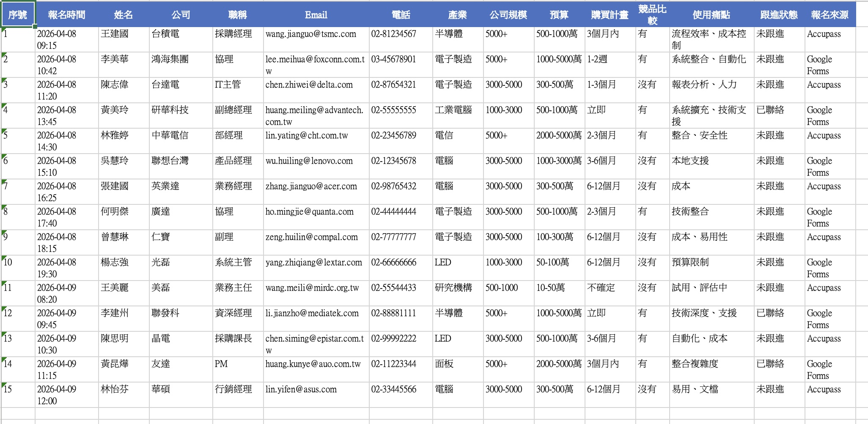868x424 pixels.
Task: Select the 使用痛點 header cell
Action: pyautogui.click(x=711, y=14)
